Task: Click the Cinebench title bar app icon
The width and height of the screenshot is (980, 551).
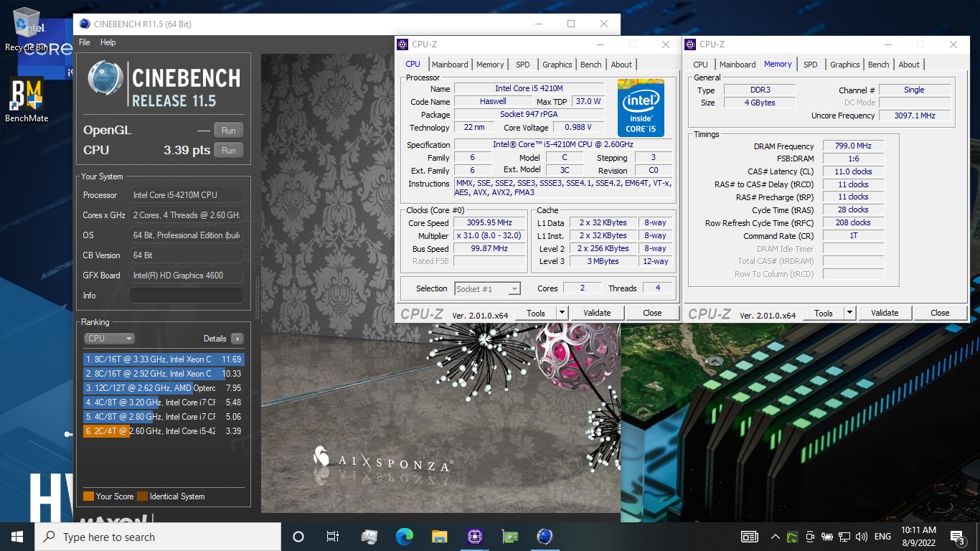Action: tap(85, 24)
